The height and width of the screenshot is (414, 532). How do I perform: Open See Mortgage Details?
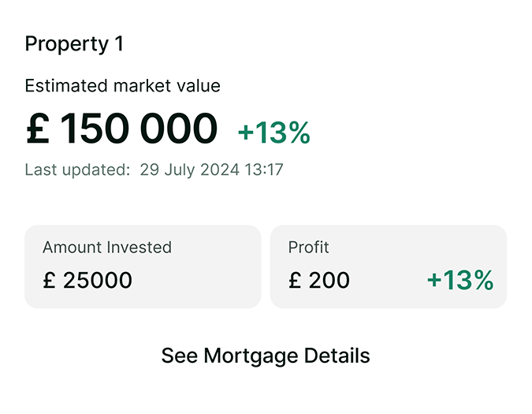266,356
